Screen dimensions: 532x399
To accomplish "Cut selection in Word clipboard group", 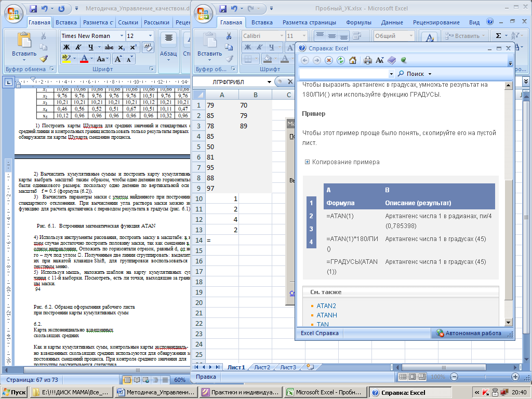I will click(44, 36).
